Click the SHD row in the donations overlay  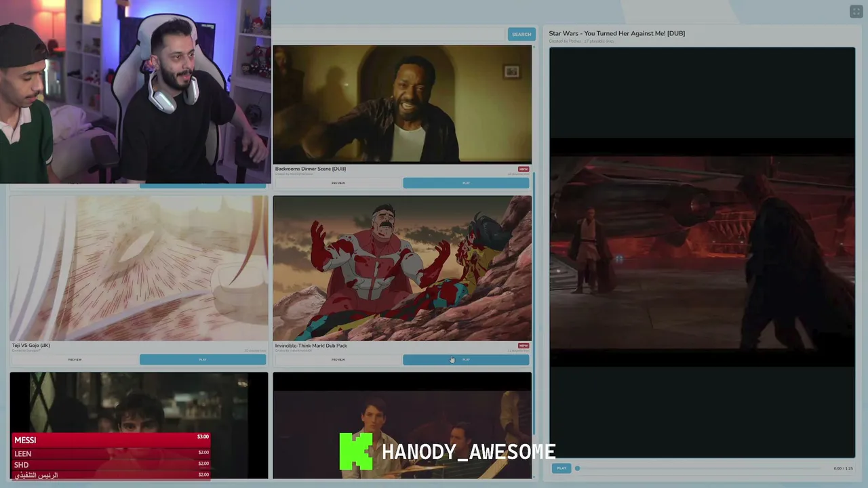point(112,464)
